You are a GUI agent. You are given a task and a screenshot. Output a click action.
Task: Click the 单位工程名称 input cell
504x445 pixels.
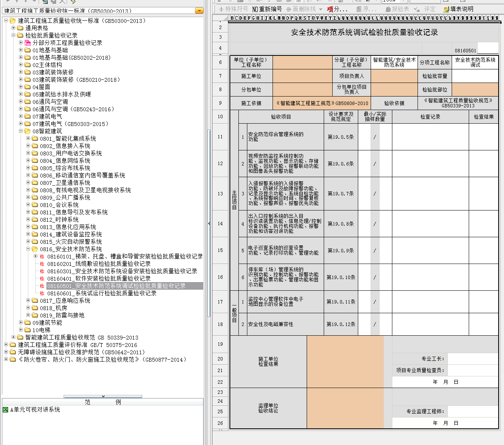click(303, 62)
